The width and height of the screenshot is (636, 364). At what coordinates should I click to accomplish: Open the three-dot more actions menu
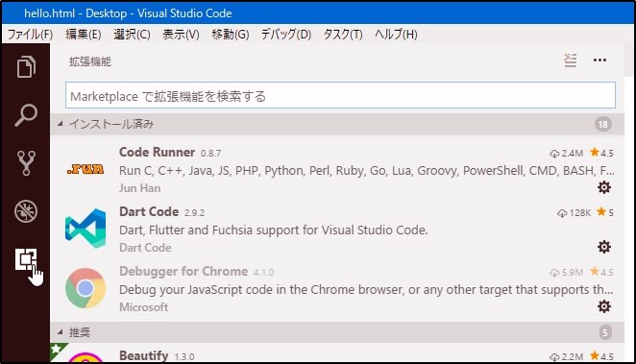coord(599,61)
